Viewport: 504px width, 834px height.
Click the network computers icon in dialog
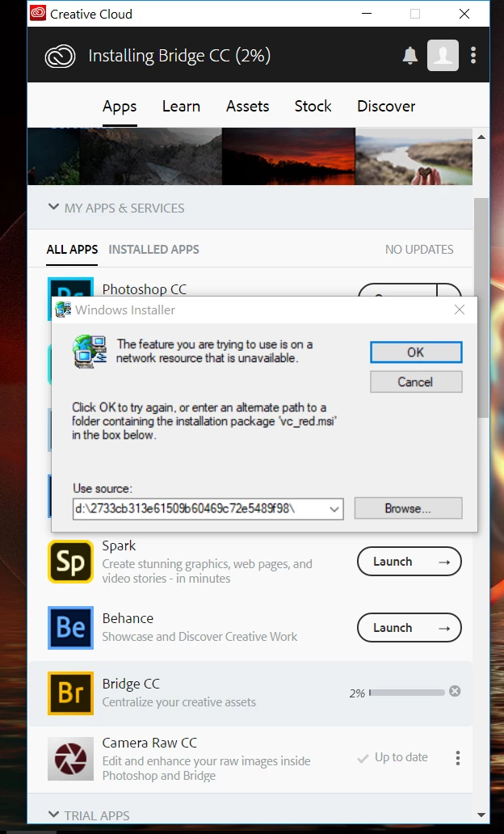pos(90,352)
